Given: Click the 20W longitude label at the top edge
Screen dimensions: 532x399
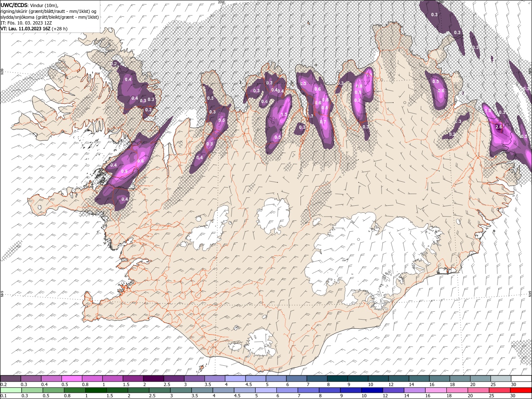Looking at the screenshot, I should click(x=221, y=2).
